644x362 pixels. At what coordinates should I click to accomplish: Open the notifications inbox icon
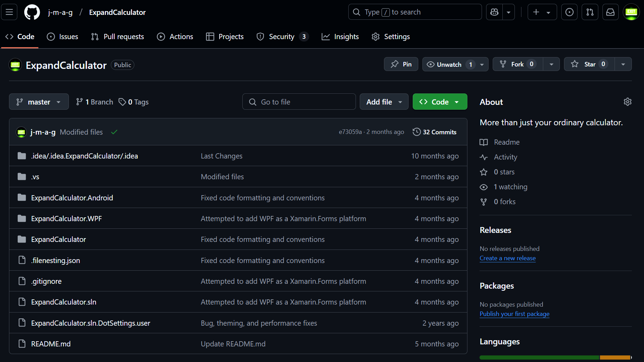coord(610,12)
